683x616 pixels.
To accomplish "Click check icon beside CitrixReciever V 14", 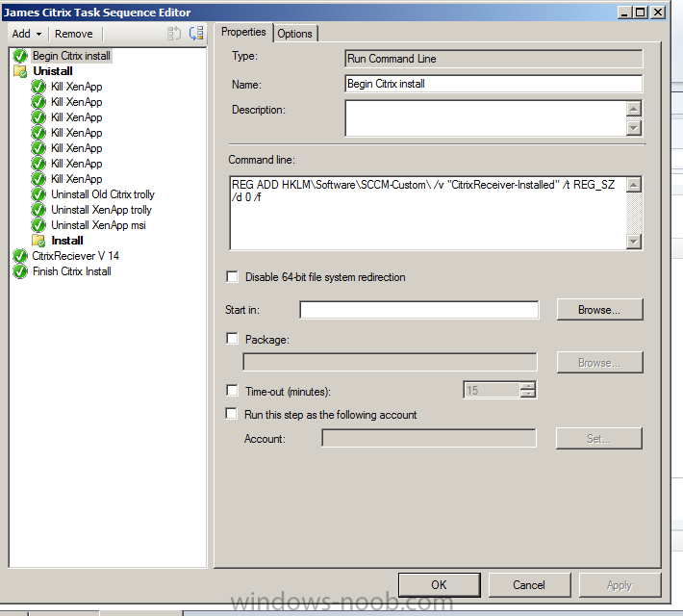I will coord(20,256).
